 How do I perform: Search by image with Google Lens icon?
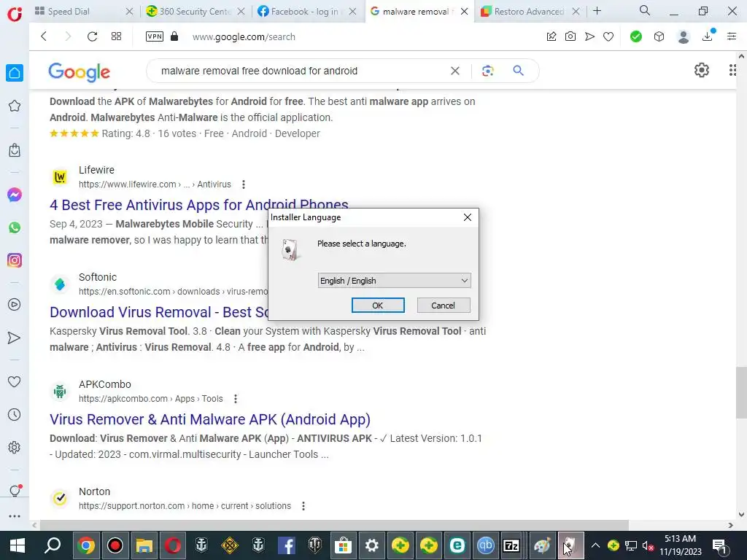click(x=487, y=71)
